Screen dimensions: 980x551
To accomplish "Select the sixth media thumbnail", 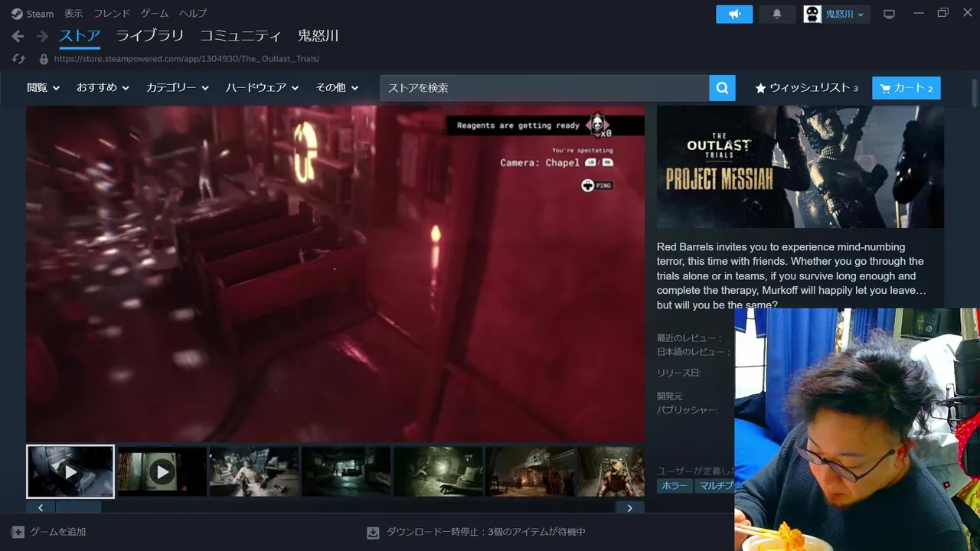I will [530, 471].
